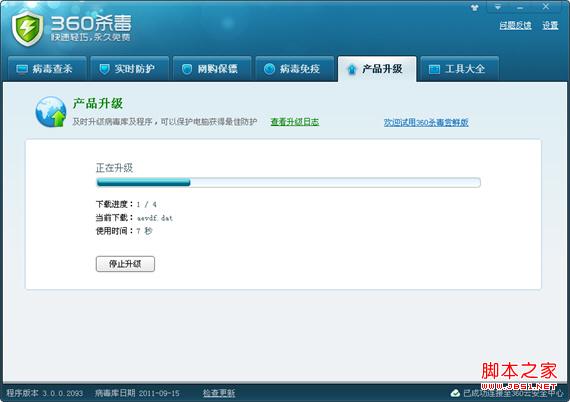Open the title bar dropdown menu arrow

coord(498,7)
